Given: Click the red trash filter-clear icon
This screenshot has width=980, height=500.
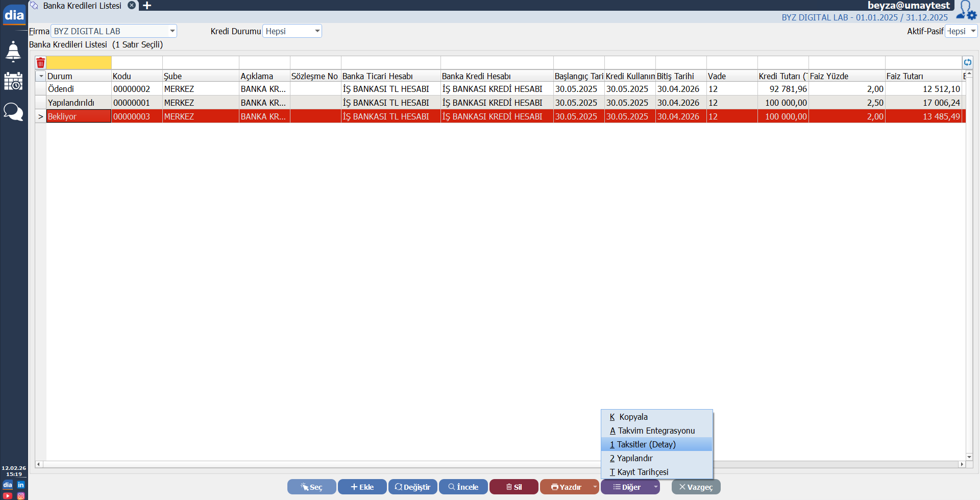Looking at the screenshot, I should [41, 63].
